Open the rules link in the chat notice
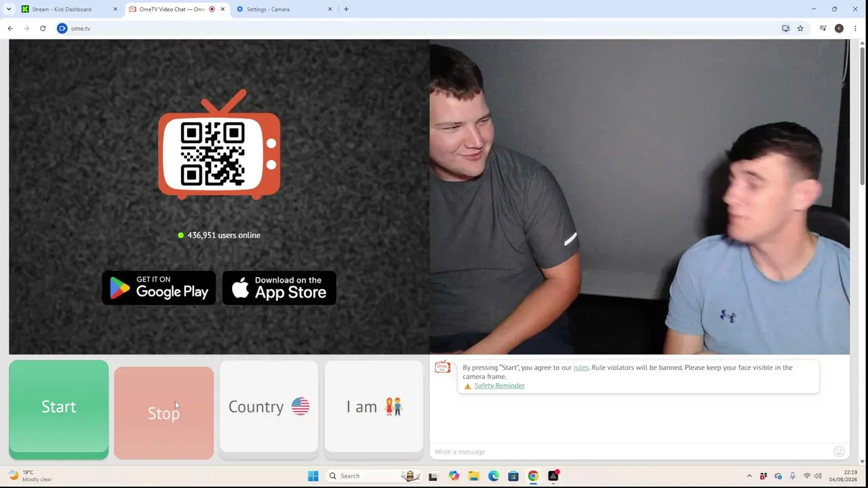The image size is (868, 488). (x=581, y=367)
